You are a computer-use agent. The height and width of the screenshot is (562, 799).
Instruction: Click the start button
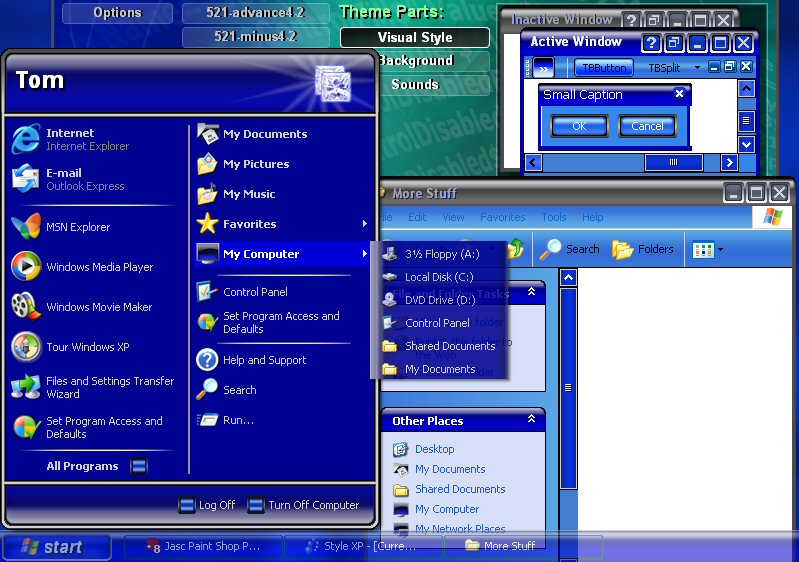coord(56,547)
